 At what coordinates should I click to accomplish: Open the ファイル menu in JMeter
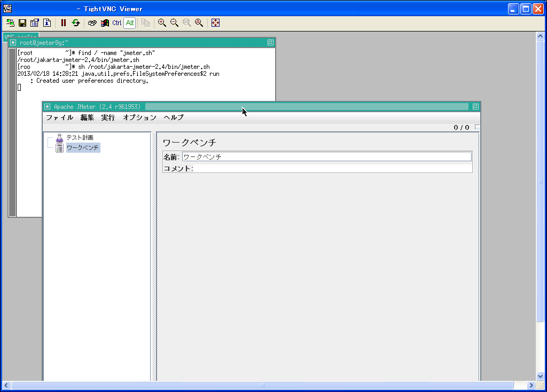59,117
